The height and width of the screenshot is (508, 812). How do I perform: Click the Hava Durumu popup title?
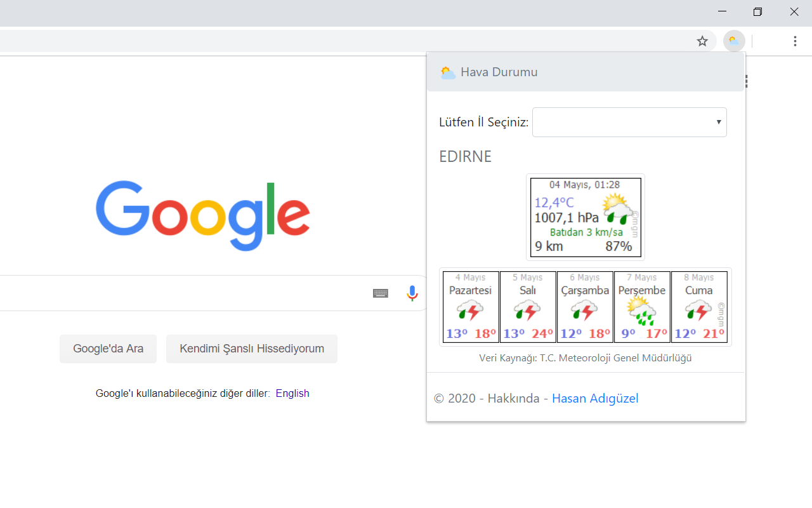[499, 72]
